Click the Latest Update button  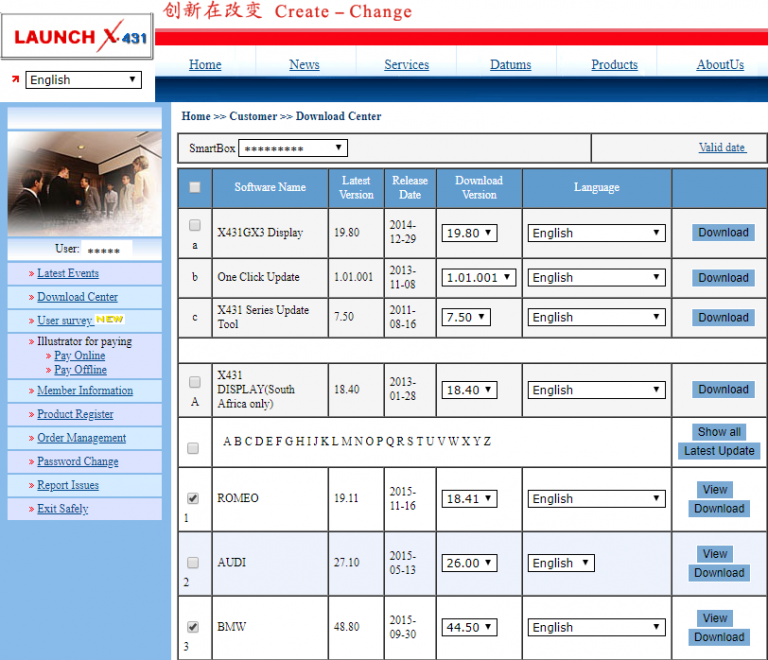coord(719,450)
